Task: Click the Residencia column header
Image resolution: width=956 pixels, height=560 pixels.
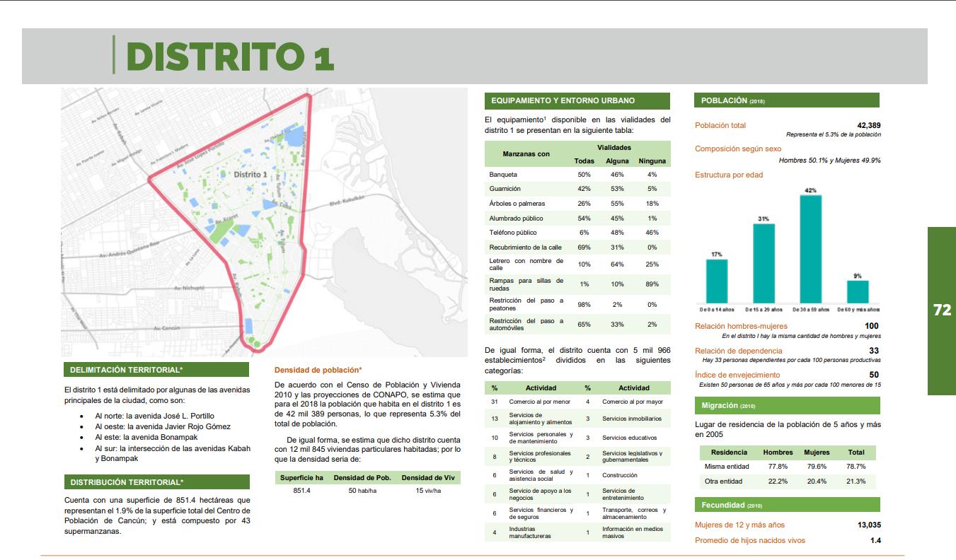Action: tap(729, 452)
